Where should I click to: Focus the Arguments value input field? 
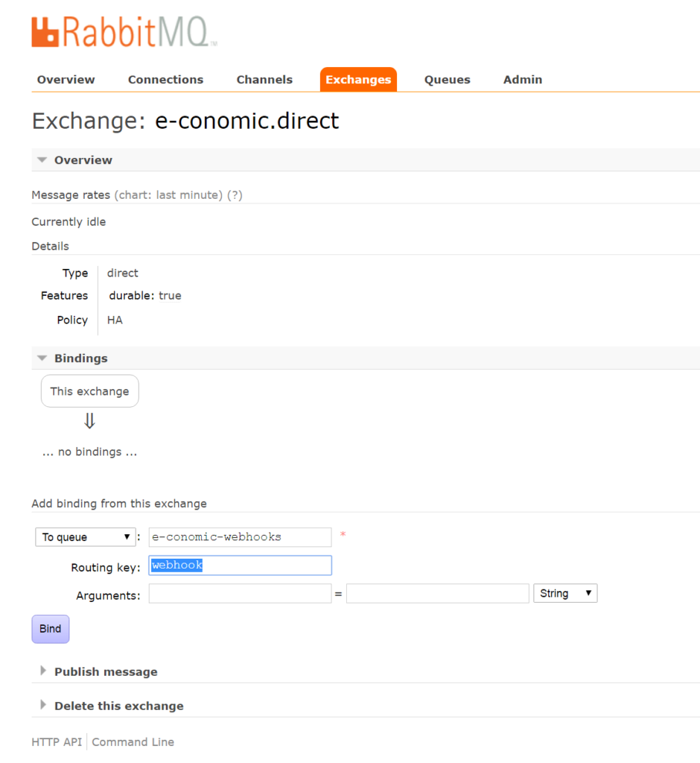(x=437, y=594)
